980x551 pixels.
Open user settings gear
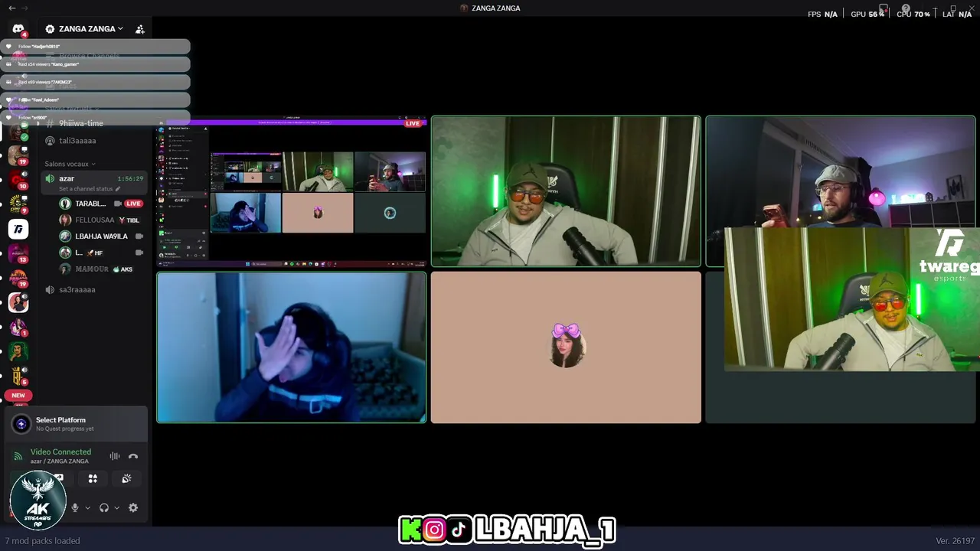point(133,507)
